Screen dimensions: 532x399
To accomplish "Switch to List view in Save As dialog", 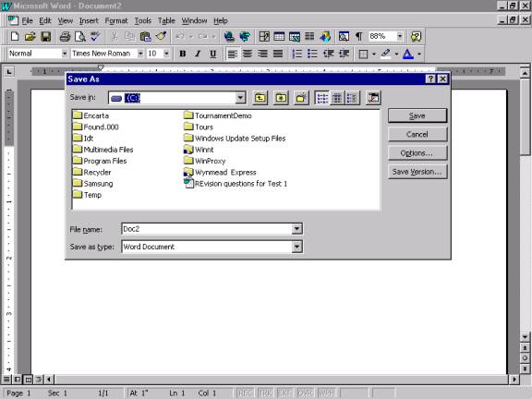I will pyautogui.click(x=321, y=98).
